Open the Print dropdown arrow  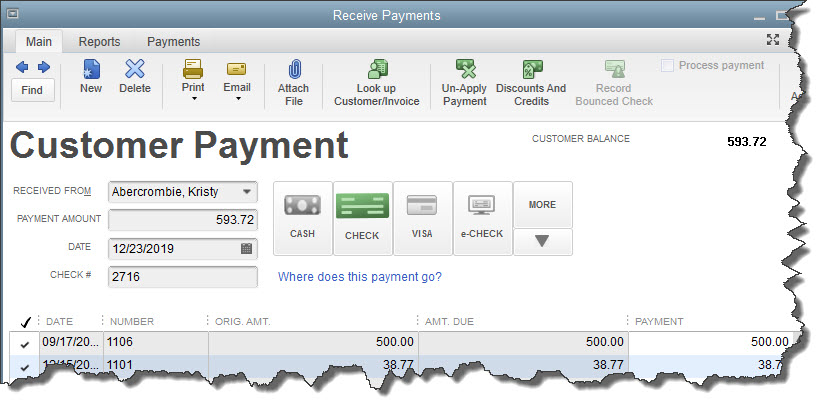(193, 100)
